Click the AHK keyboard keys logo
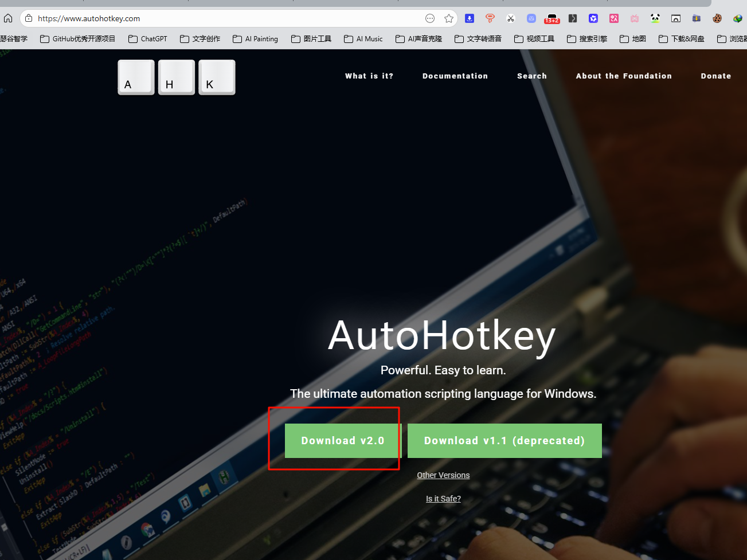This screenshot has width=747, height=560. pos(177,77)
